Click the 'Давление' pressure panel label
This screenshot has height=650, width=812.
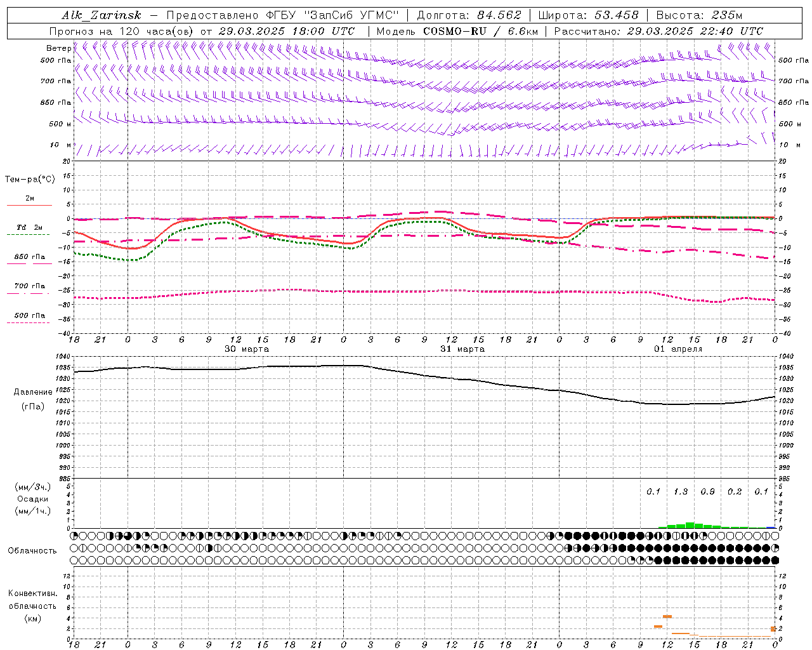pyautogui.click(x=33, y=392)
